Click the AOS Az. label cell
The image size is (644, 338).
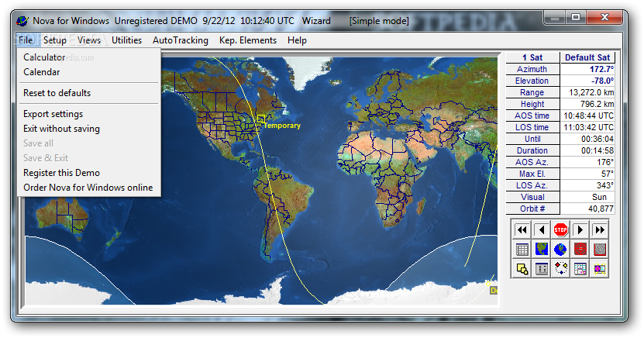pyautogui.click(x=532, y=162)
